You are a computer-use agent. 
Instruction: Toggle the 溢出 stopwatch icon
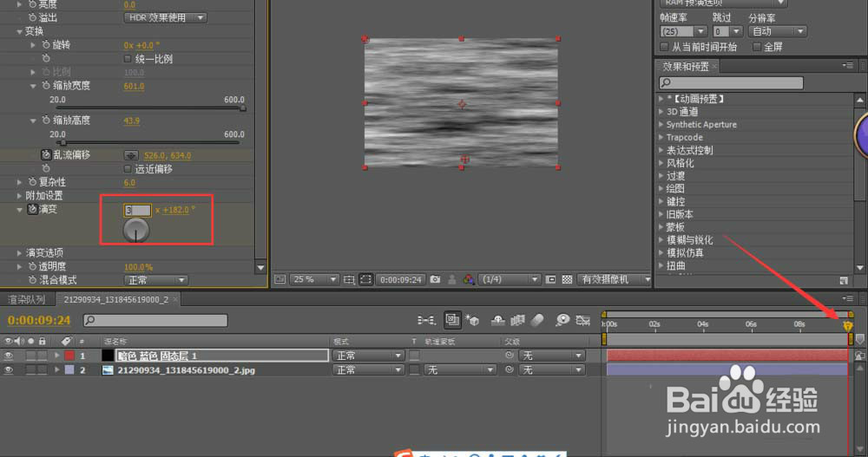[33, 17]
